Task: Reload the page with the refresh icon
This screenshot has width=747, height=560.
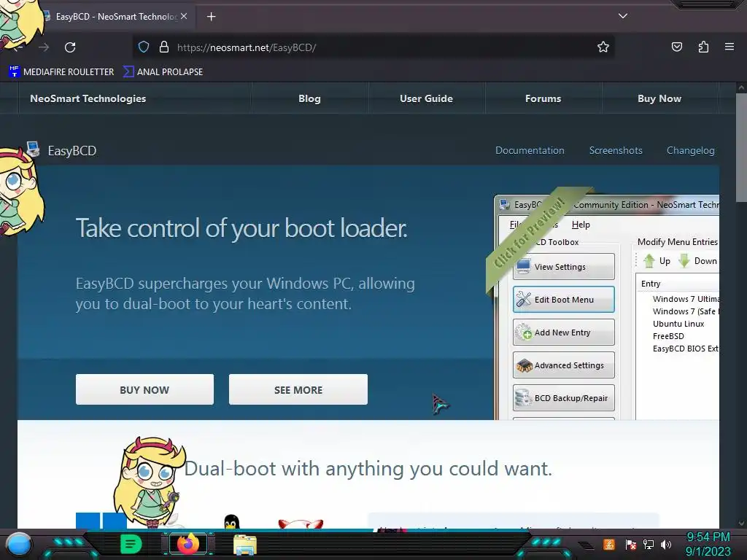Action: [x=70, y=47]
